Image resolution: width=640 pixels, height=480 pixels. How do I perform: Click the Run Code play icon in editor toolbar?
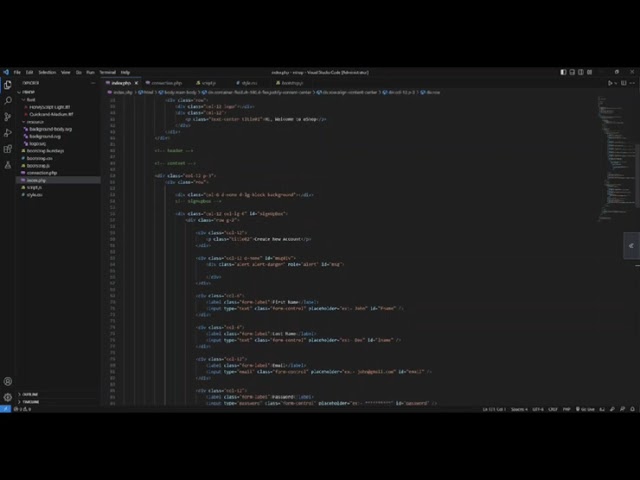[610, 83]
